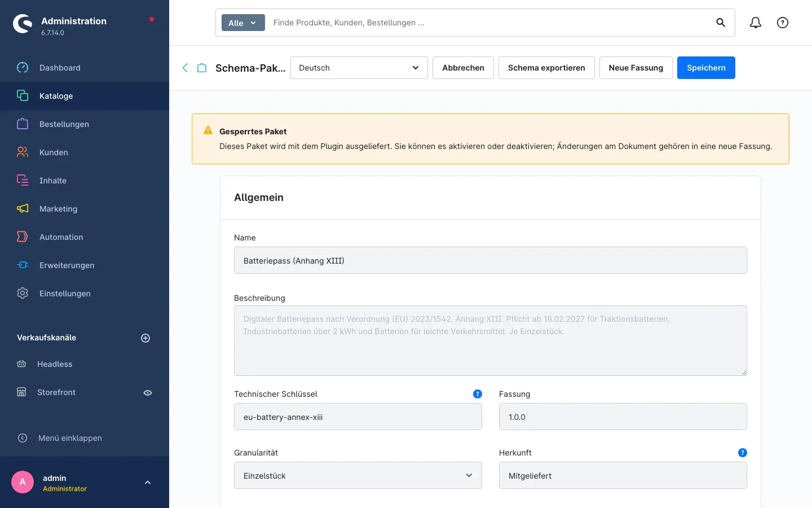812x508 pixels.
Task: Click Neue Fassung button
Action: (636, 68)
